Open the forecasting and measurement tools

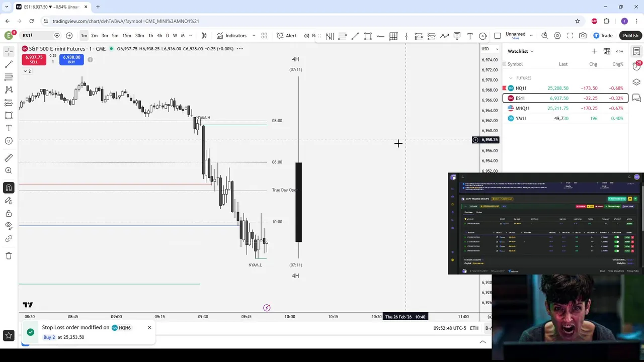[9, 103]
